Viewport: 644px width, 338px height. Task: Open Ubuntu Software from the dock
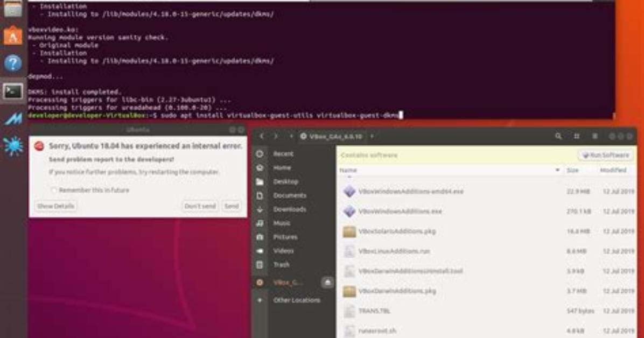[13, 36]
